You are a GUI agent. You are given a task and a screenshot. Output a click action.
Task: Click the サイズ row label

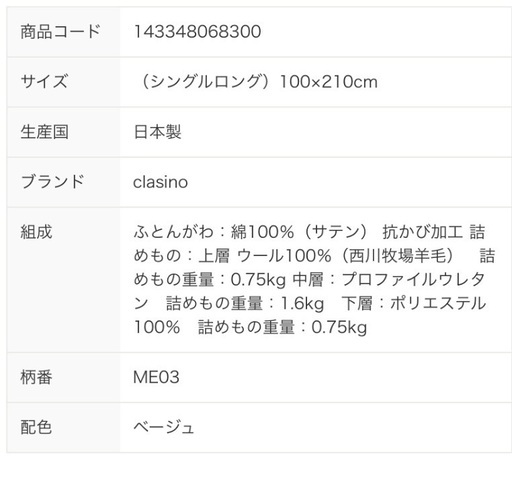[63, 82]
